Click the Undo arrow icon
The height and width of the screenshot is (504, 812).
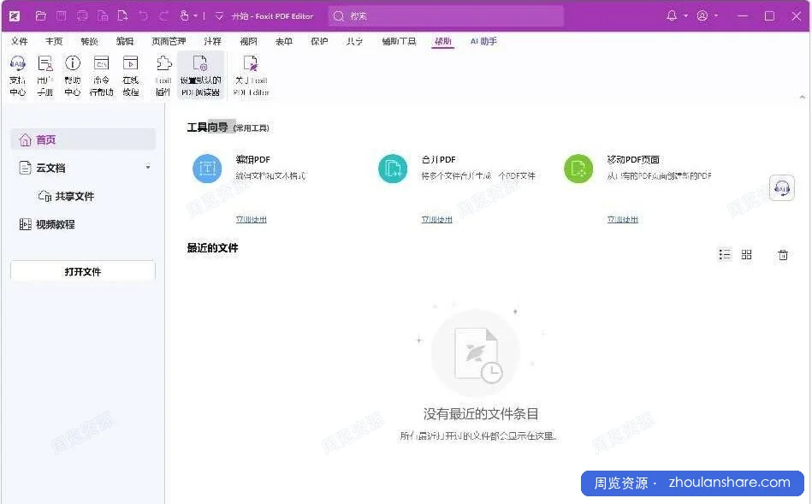144,16
